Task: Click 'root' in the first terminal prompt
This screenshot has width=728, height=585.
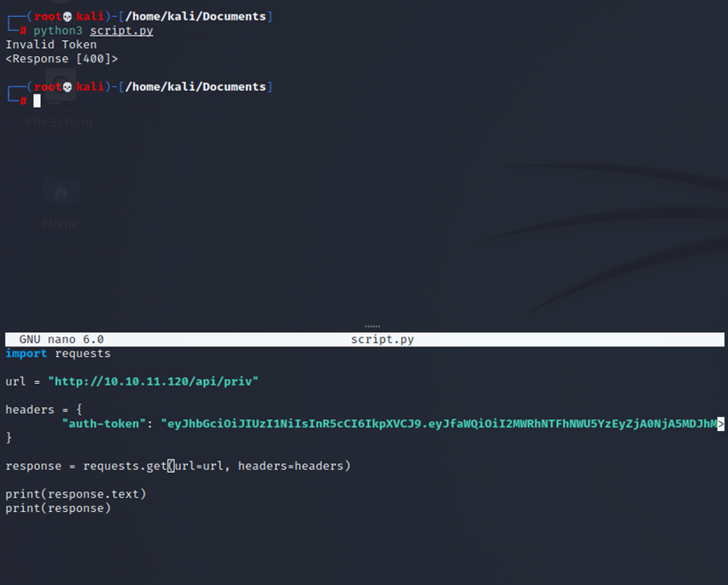Action: click(47, 17)
